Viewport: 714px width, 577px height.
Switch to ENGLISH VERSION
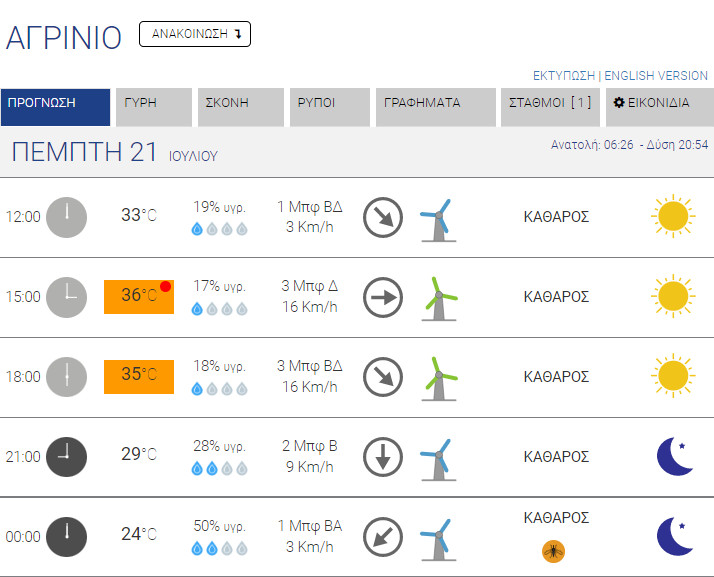point(656,76)
